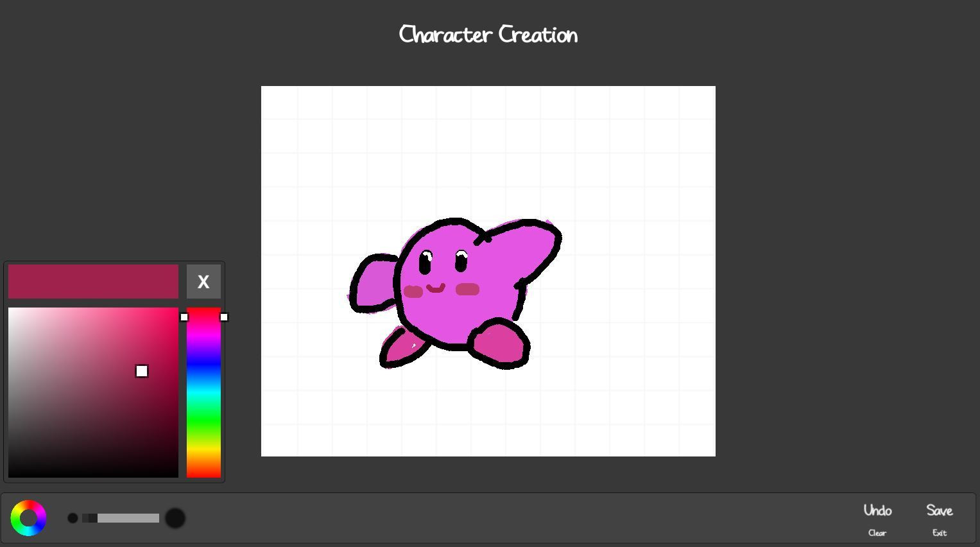Click the brush size slider track

tap(121, 518)
